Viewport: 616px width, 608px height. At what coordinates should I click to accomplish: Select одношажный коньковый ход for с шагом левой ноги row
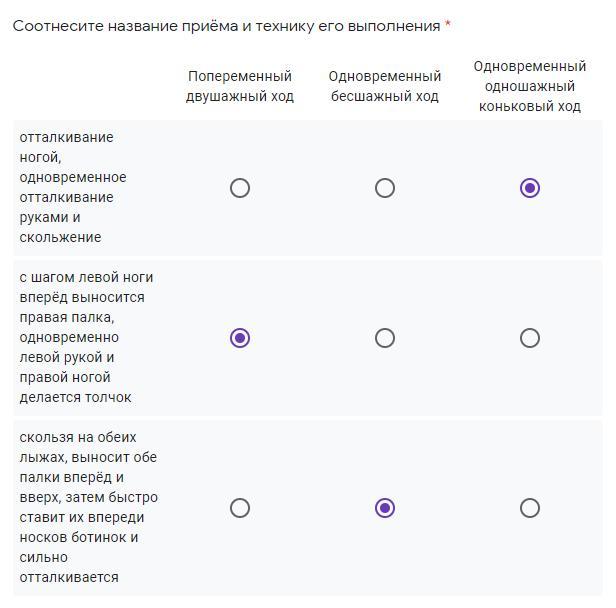(530, 338)
